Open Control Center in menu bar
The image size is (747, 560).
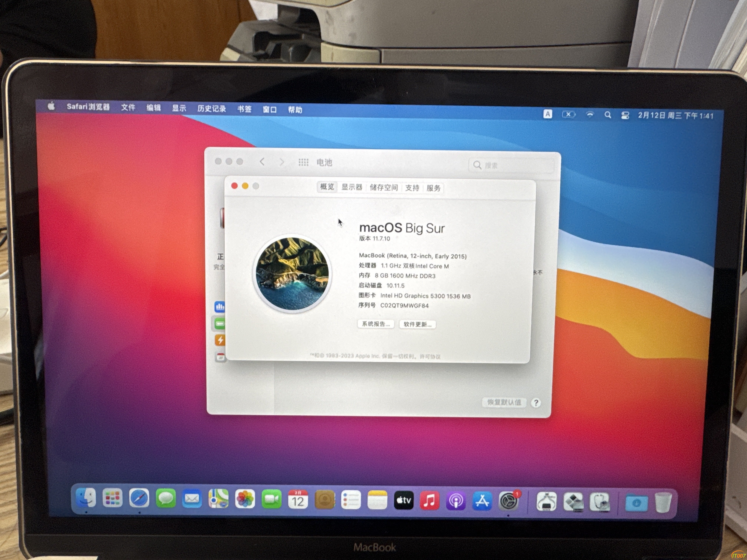point(625,115)
